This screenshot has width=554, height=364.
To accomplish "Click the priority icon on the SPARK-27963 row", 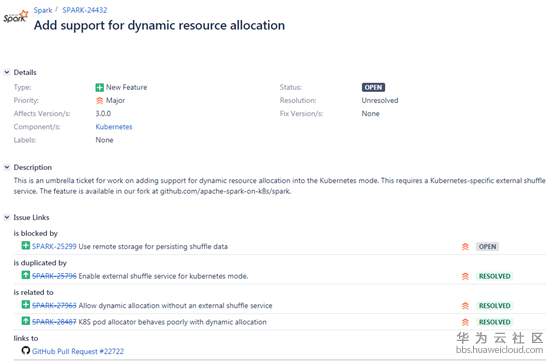I will coord(465,306).
